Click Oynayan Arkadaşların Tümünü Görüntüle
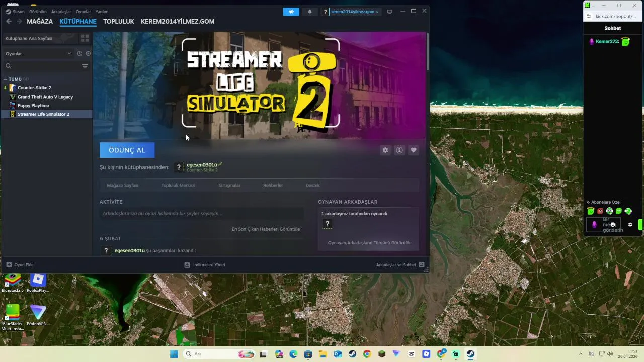Image resolution: width=644 pixels, height=362 pixels. coord(369,243)
